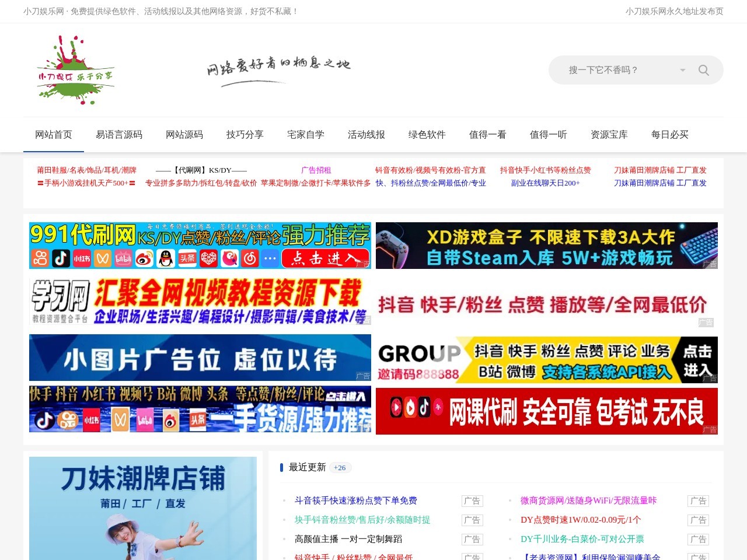The width and height of the screenshot is (747, 560).
Task: Click the Douyin icon in the banner icon row
Action: [61, 258]
